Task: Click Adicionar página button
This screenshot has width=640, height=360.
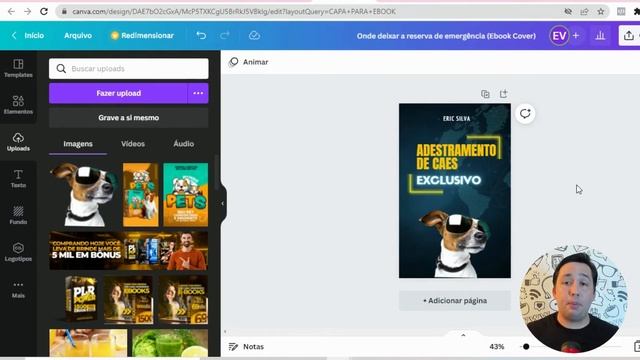Action: pos(455,301)
